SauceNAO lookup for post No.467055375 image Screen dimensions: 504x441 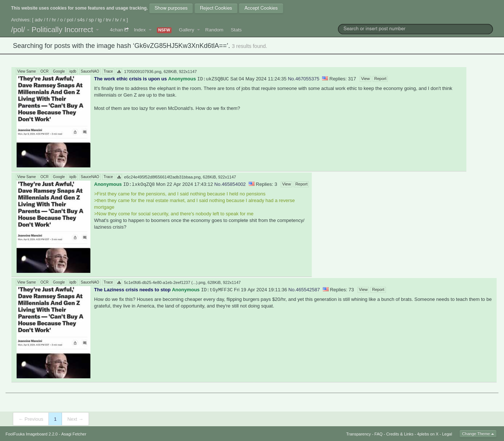[90, 72]
